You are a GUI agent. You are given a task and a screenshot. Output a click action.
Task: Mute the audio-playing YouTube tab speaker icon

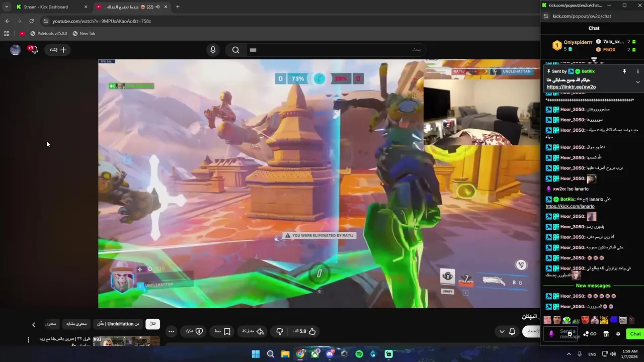pyautogui.click(x=157, y=7)
